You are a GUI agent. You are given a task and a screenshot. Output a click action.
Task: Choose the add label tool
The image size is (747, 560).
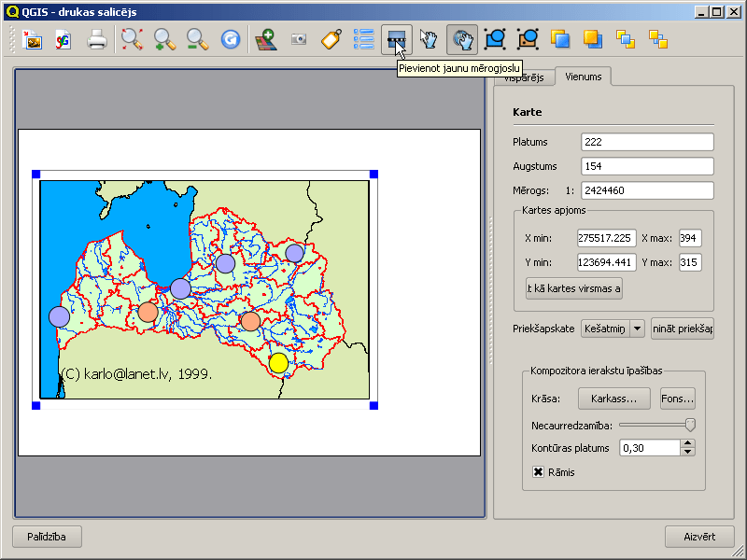pos(331,40)
